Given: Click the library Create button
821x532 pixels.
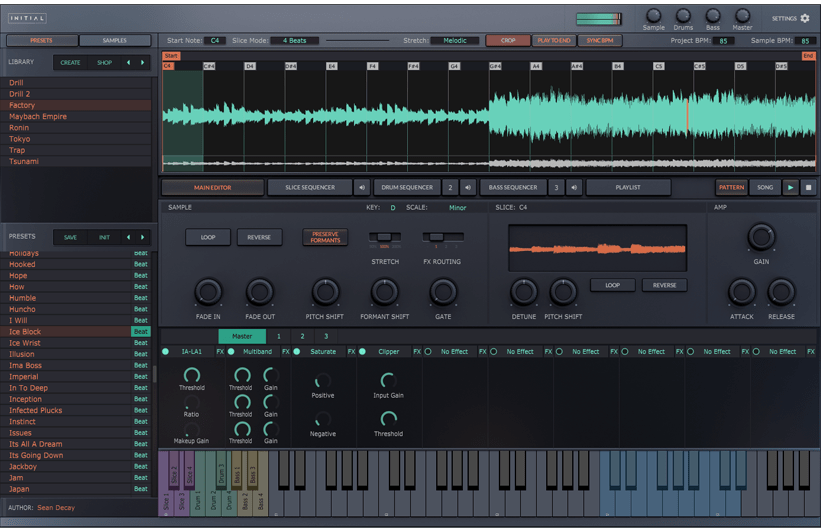Looking at the screenshot, I should 70,62.
